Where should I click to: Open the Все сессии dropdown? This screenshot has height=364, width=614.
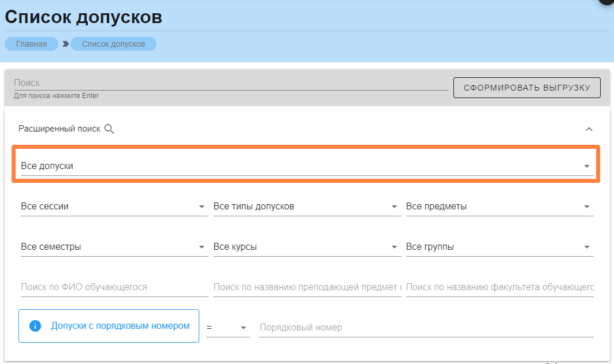(x=113, y=207)
